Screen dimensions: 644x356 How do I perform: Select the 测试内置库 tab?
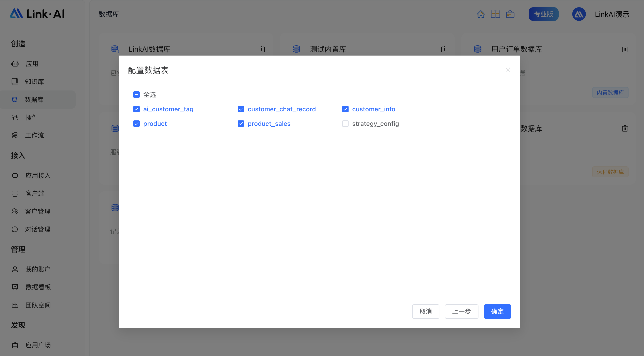[328, 49]
